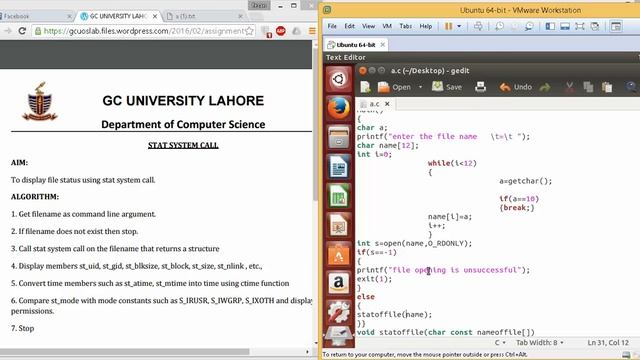Open Files manager from Ubuntu dock
Viewport: 640px width, 360px height.
coord(338,138)
